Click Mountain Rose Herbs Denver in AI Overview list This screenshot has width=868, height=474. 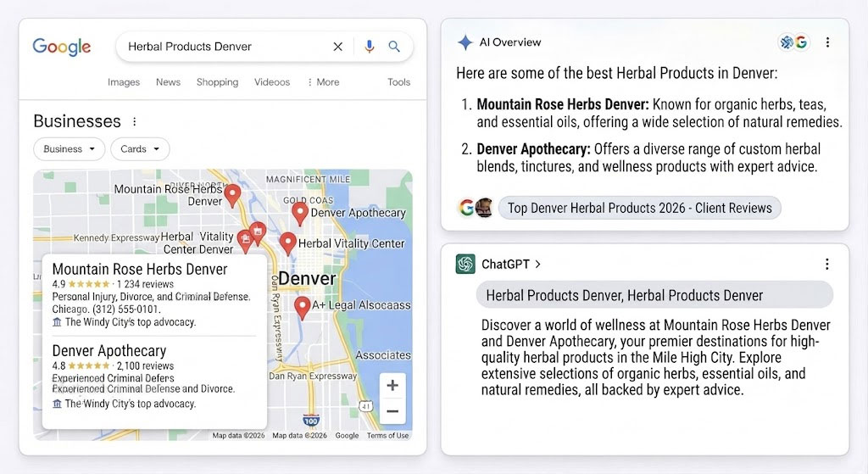click(x=563, y=104)
